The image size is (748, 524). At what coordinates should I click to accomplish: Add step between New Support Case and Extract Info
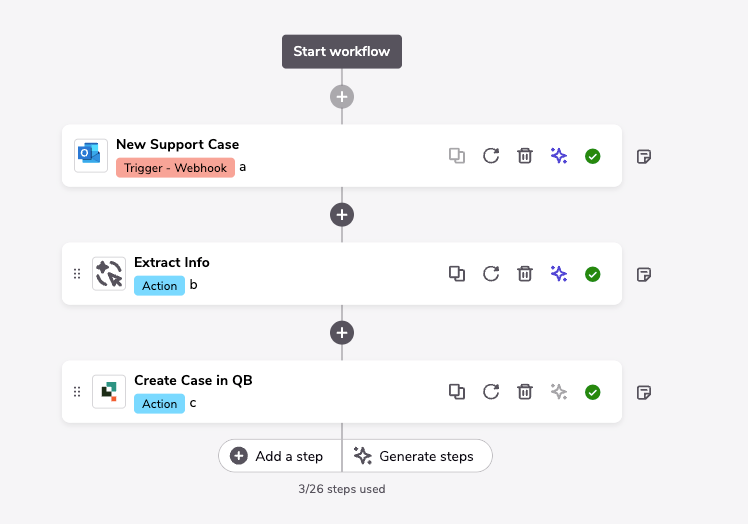pos(342,214)
